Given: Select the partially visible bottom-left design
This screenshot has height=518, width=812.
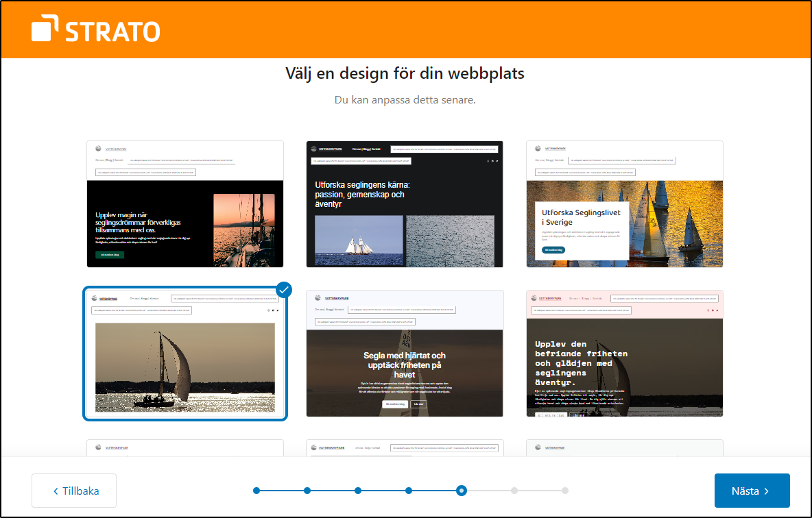Looking at the screenshot, I should click(x=185, y=448).
